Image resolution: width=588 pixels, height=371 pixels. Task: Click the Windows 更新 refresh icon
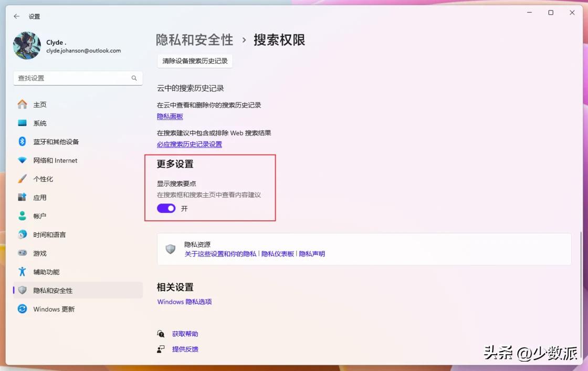coord(22,308)
